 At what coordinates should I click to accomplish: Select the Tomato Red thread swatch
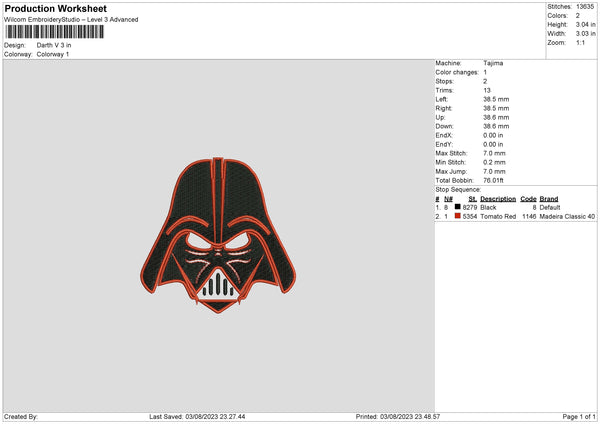tap(457, 216)
